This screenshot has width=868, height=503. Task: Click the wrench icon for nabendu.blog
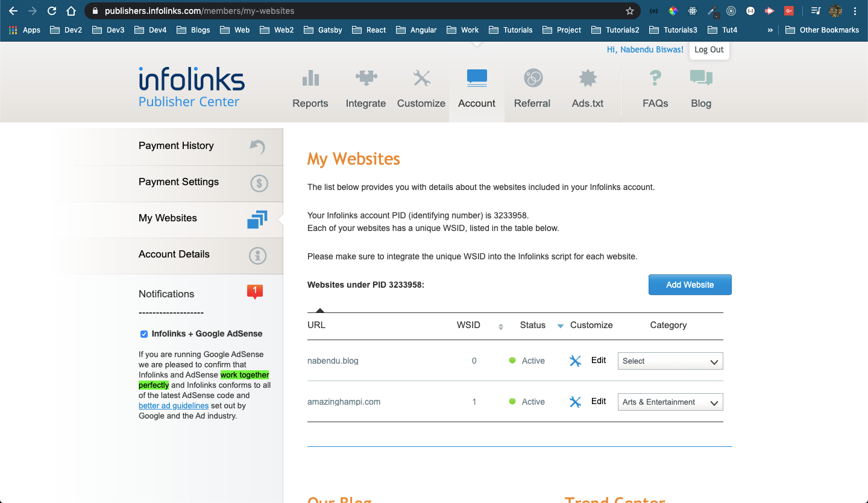(575, 361)
